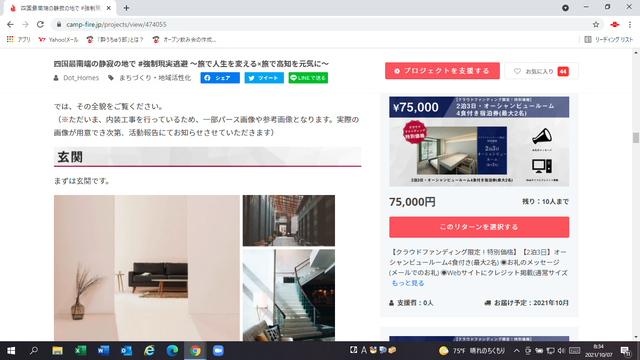
Task: Click このリターンを選択する button
Action: (479, 227)
